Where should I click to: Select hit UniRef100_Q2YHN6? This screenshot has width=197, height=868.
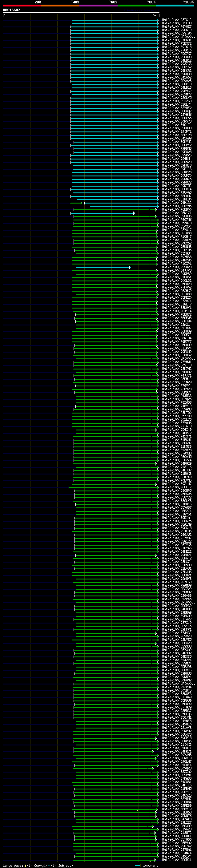176,115
